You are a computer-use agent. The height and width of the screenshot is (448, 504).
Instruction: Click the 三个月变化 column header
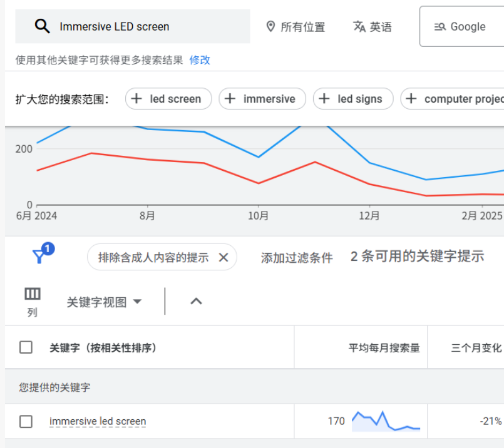[476, 348]
